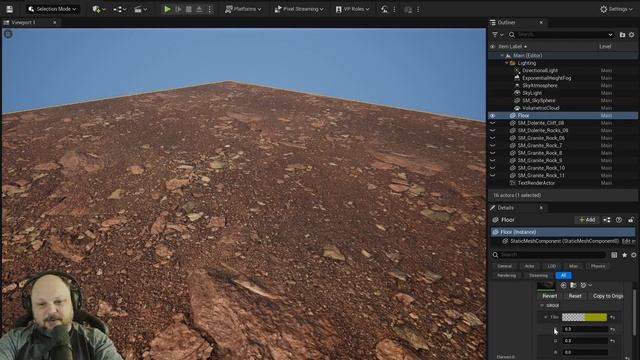Open the VP Roles menu

(352, 9)
